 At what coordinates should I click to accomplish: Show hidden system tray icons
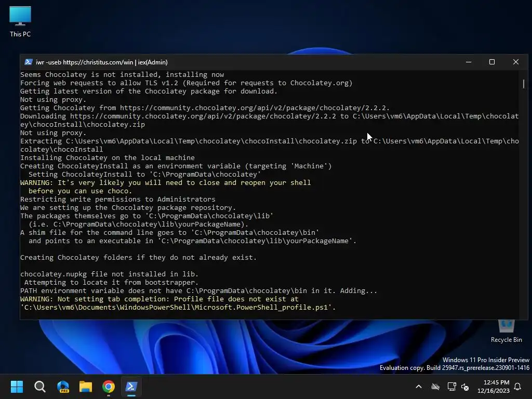pos(419,387)
